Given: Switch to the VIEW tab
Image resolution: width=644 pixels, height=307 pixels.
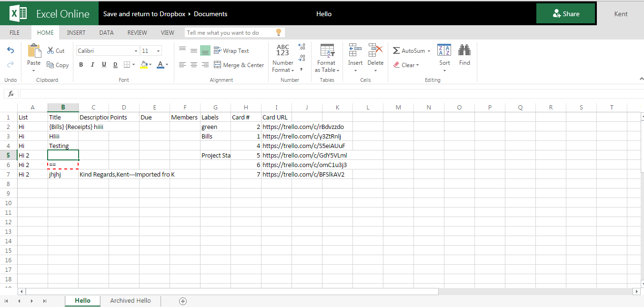Looking at the screenshot, I should pos(168,33).
